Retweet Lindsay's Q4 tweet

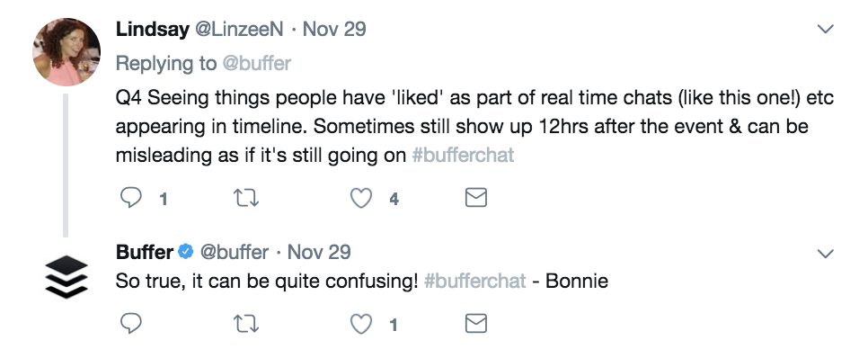point(246,198)
